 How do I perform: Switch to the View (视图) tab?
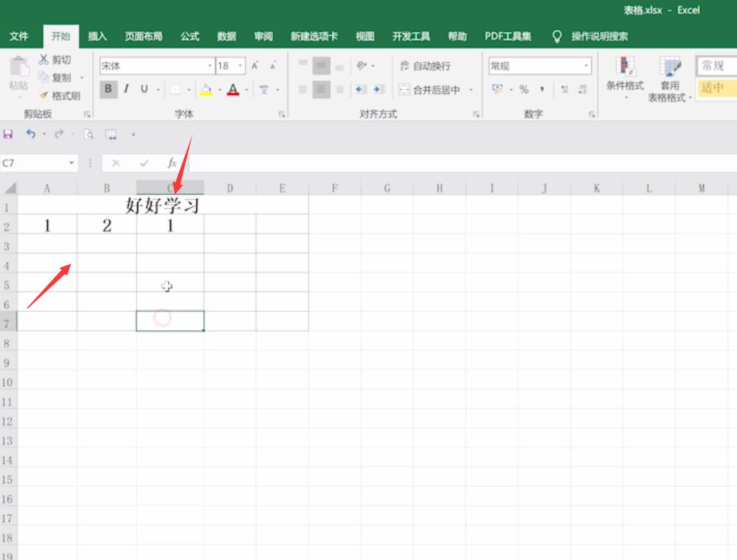[365, 36]
